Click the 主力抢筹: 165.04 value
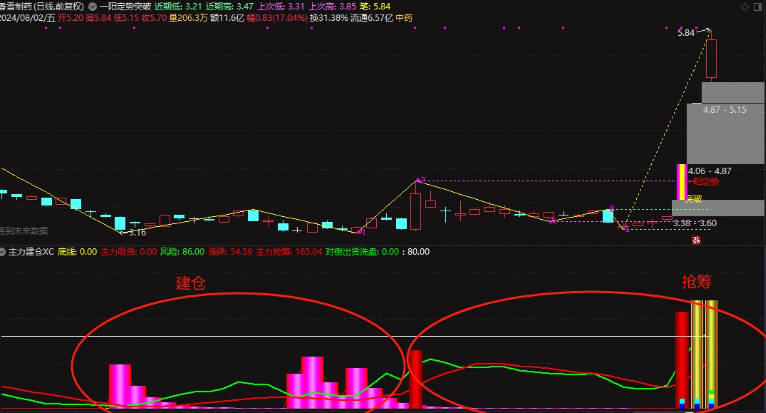Image resolution: width=766 pixels, height=413 pixels. pyautogui.click(x=289, y=252)
